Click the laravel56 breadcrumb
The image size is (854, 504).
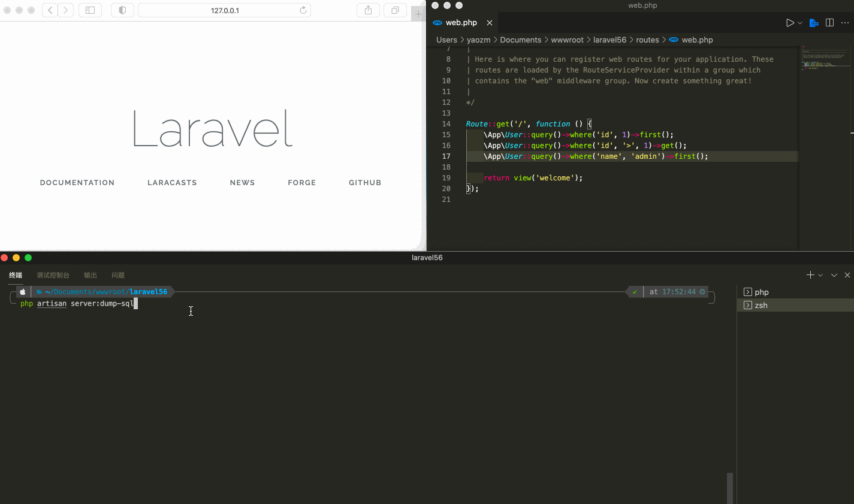609,40
